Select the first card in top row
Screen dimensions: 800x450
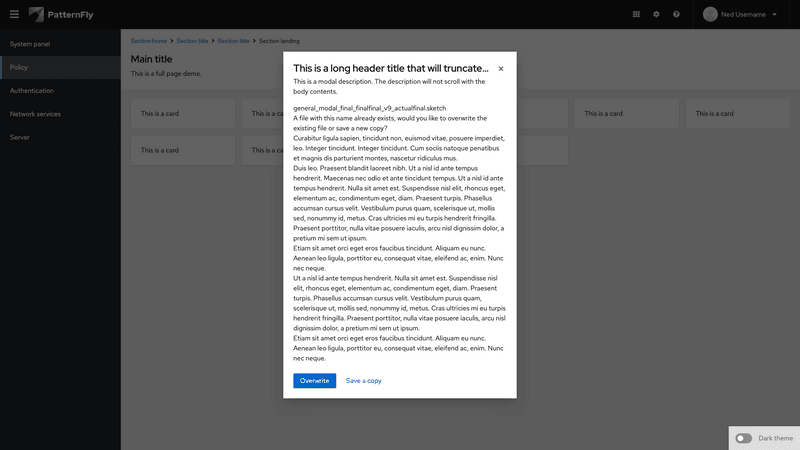[x=183, y=114]
